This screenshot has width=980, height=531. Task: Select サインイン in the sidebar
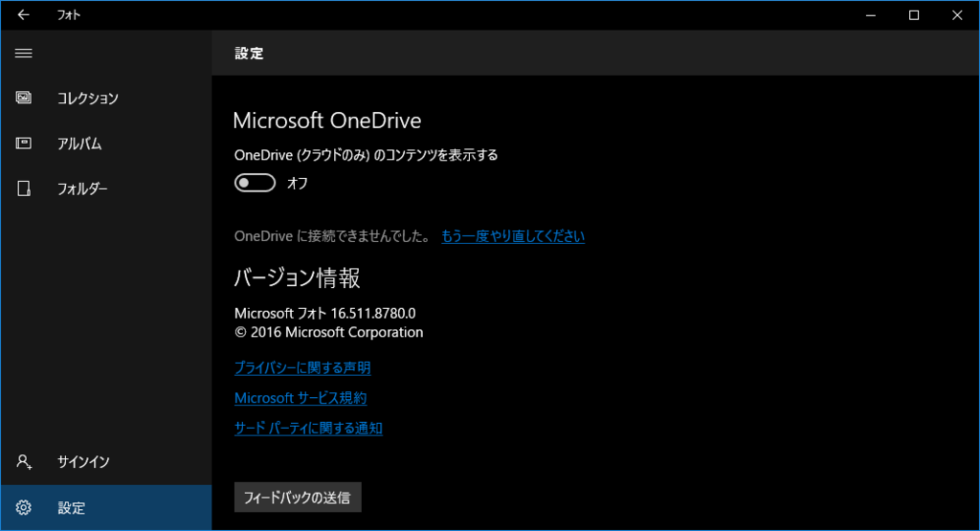pyautogui.click(x=106, y=462)
